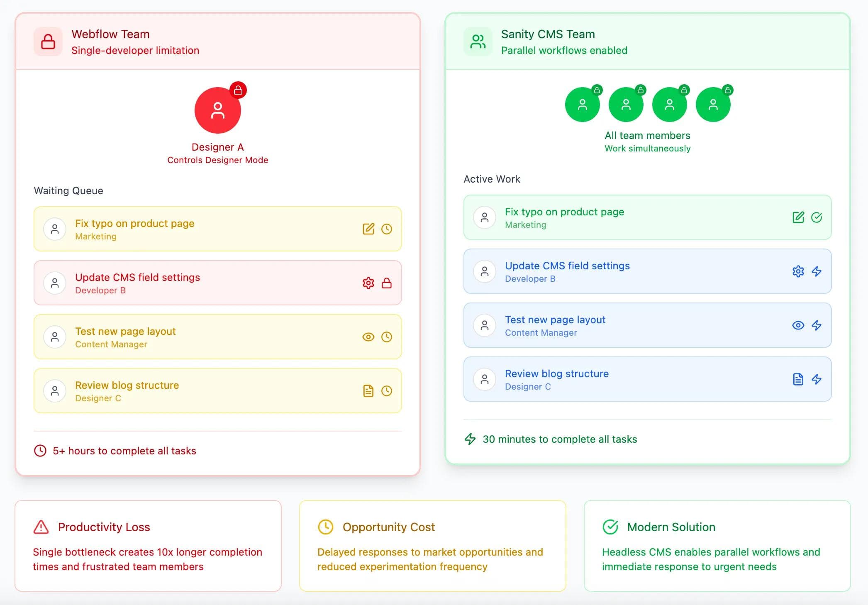Click the Webflow "Review blog structure" task title
Viewport: 868px width, 605px height.
127,385
